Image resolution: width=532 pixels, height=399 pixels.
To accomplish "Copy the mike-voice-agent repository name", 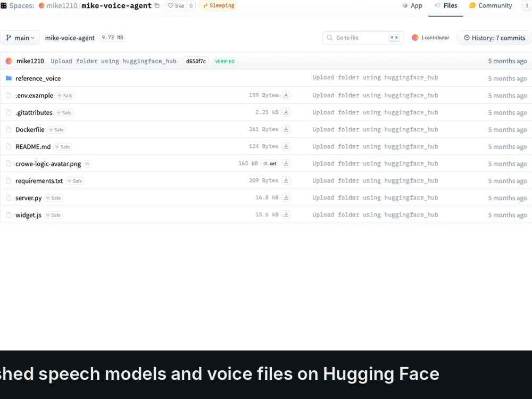I will pos(157,6).
